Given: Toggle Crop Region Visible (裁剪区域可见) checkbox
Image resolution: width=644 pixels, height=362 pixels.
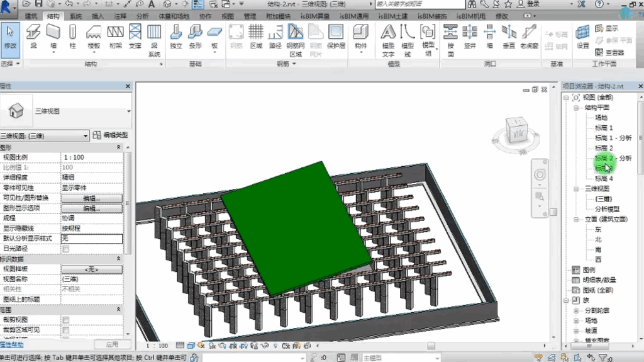Looking at the screenshot, I should pyautogui.click(x=65, y=330).
